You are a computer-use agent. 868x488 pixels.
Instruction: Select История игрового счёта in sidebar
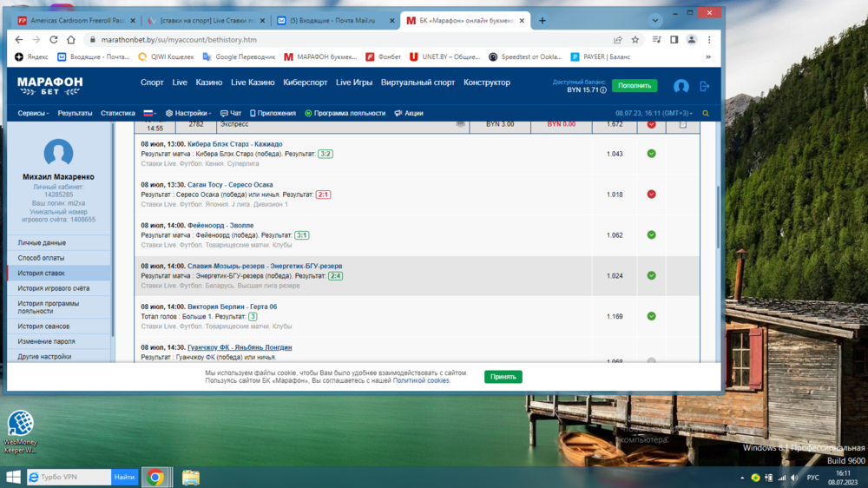coord(54,288)
